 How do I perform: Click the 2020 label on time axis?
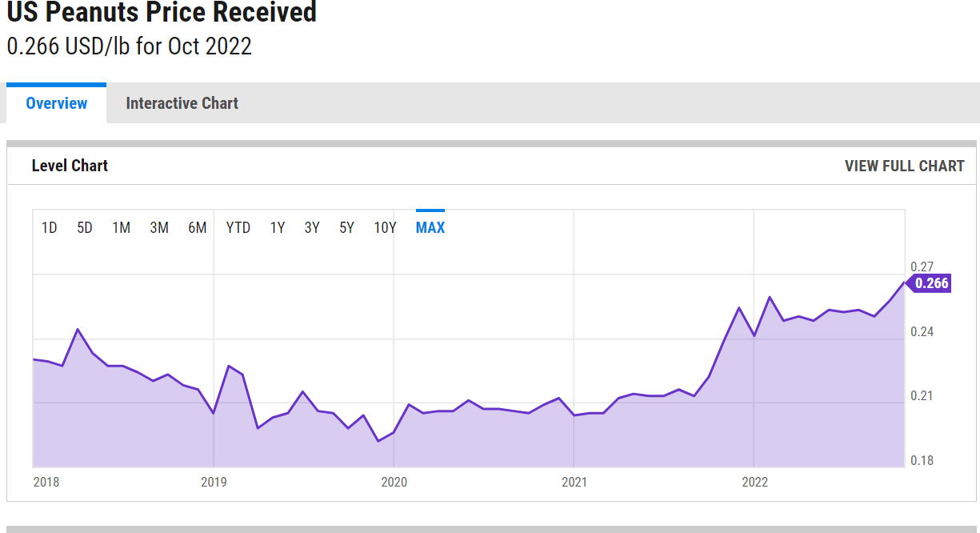pos(394,482)
